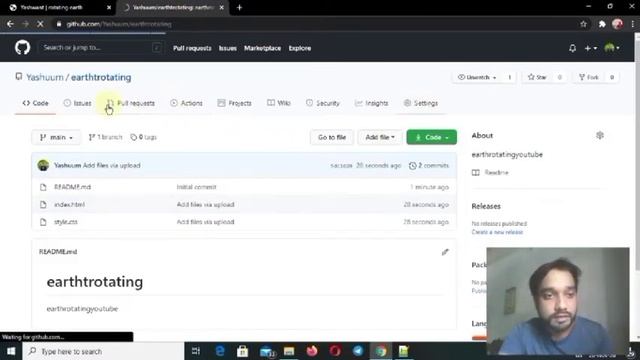The width and height of the screenshot is (640, 360).
Task: Open Pull requests in top navigation
Action: coord(192,48)
